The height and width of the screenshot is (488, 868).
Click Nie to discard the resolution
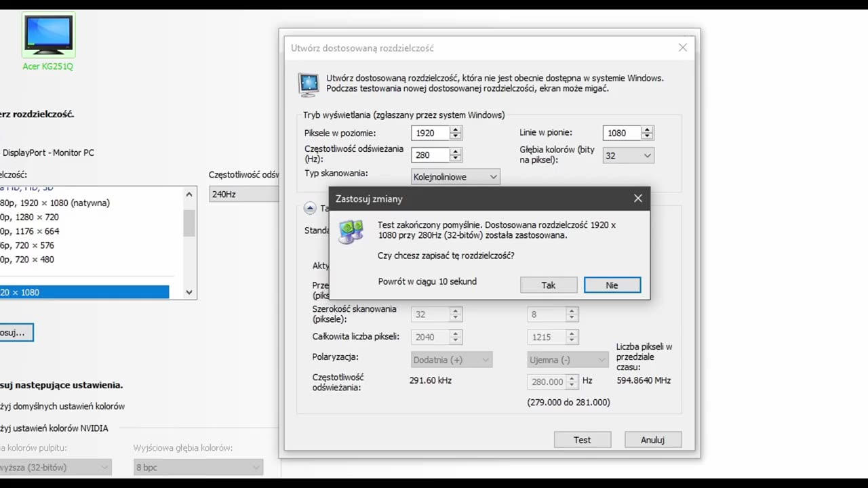[x=612, y=285]
